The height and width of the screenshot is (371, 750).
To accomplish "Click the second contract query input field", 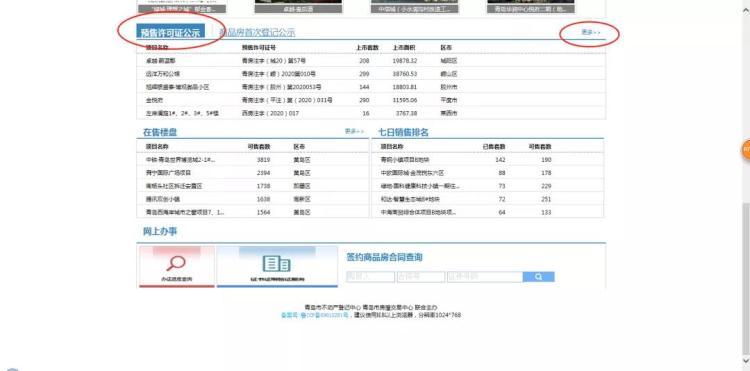I will [x=421, y=277].
